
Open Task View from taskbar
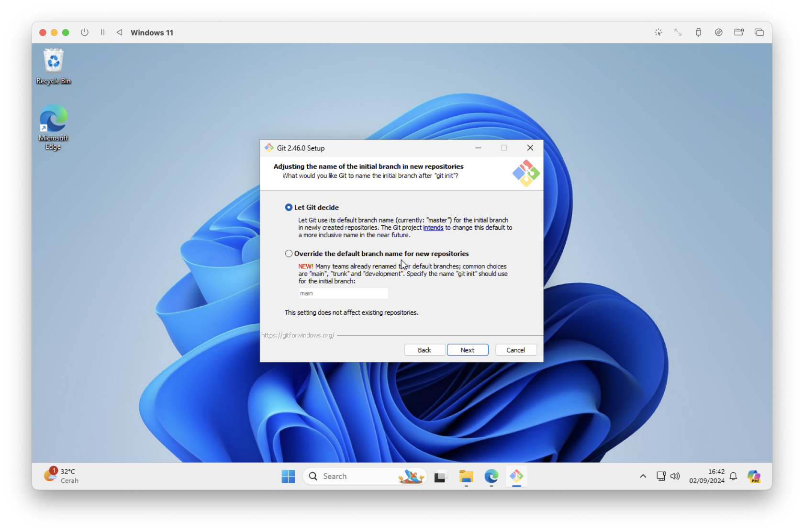440,477
